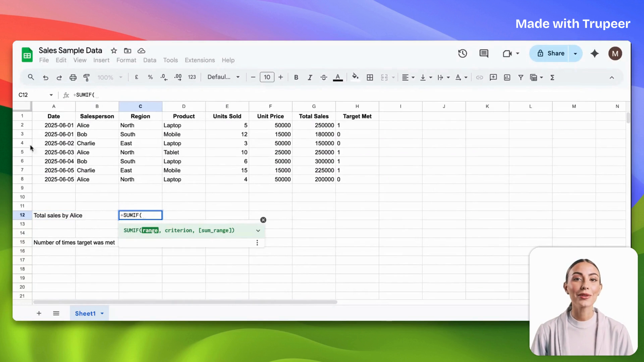Open the Format menu
The width and height of the screenshot is (644, 362).
click(x=126, y=60)
